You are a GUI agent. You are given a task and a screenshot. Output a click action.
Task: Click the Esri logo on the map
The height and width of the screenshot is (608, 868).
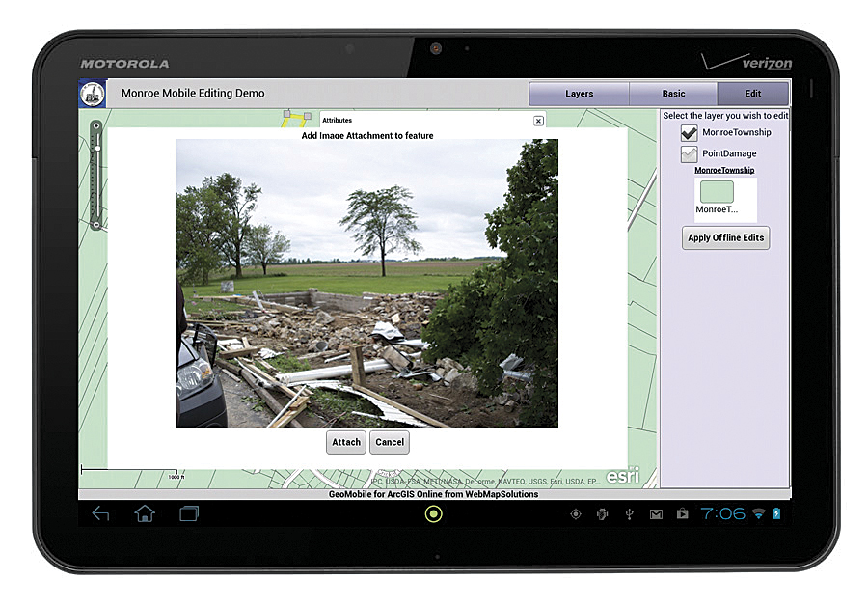pyautogui.click(x=623, y=476)
